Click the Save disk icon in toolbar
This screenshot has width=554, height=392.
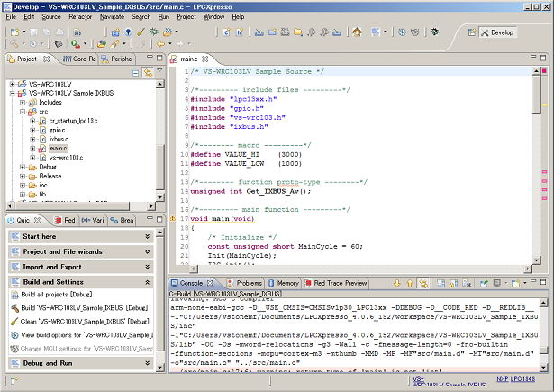33,32
